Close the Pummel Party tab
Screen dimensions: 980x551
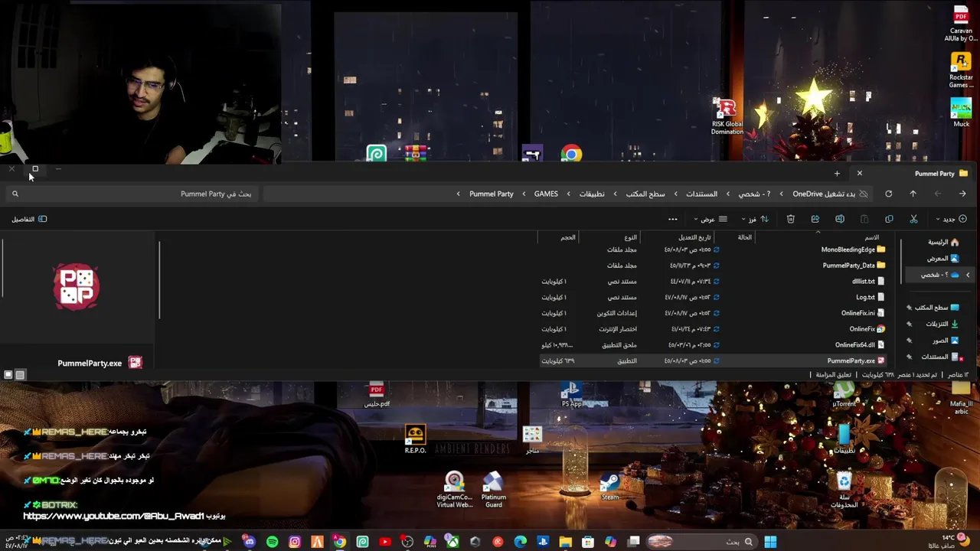[859, 174]
